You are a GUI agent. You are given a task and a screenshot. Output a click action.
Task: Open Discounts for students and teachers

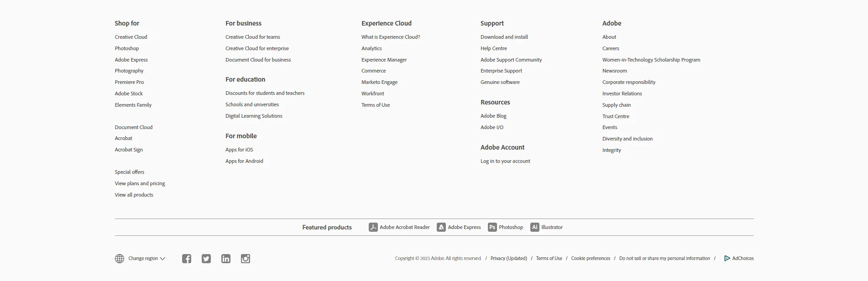pos(265,93)
